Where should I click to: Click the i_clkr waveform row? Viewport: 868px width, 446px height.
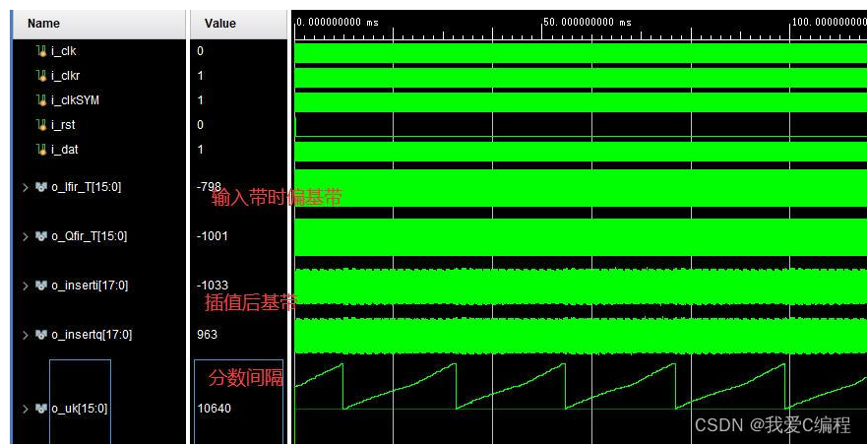click(x=581, y=78)
